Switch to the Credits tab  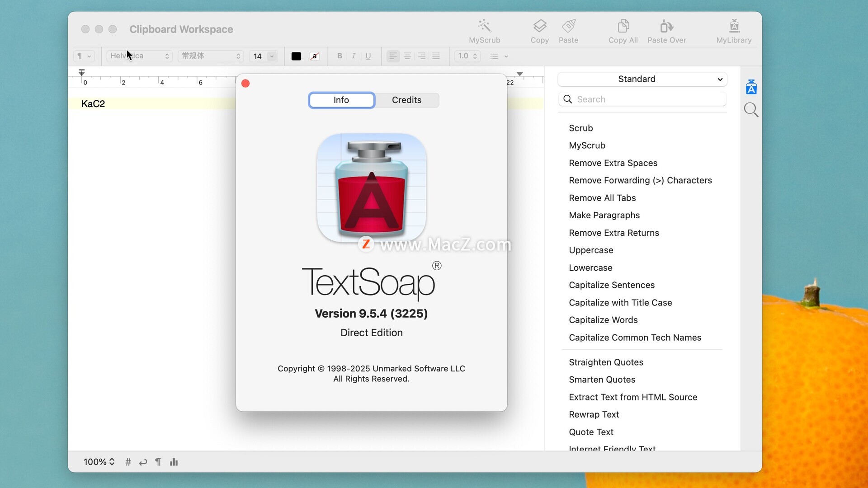click(x=406, y=100)
